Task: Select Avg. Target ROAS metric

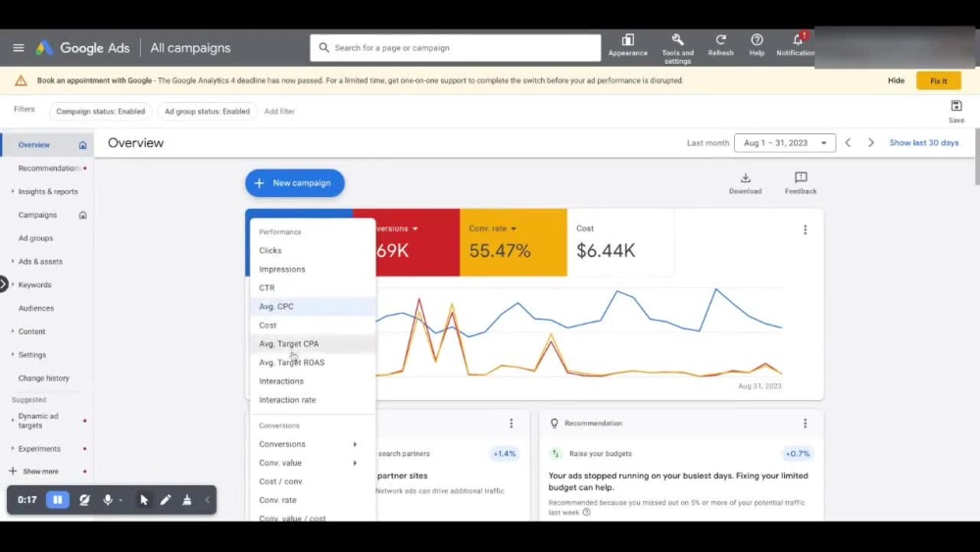Action: (x=313, y=363)
